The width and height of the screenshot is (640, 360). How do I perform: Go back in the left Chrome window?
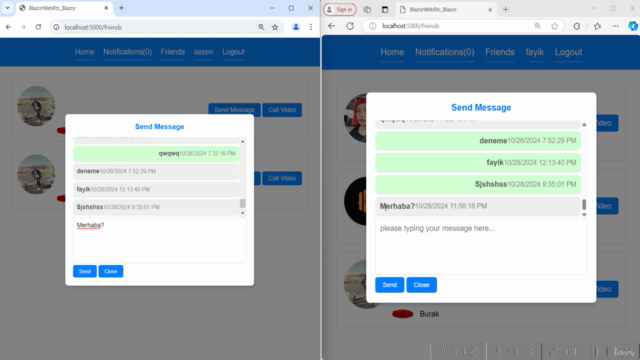point(8,27)
